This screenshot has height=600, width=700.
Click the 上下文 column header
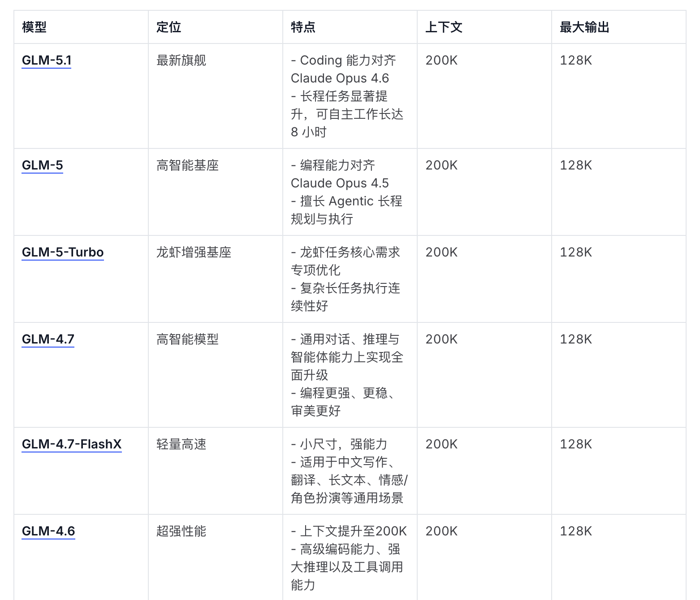tap(444, 27)
